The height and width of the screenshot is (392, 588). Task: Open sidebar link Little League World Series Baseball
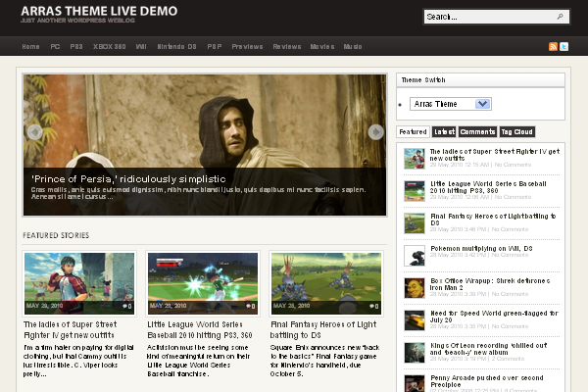tap(488, 187)
